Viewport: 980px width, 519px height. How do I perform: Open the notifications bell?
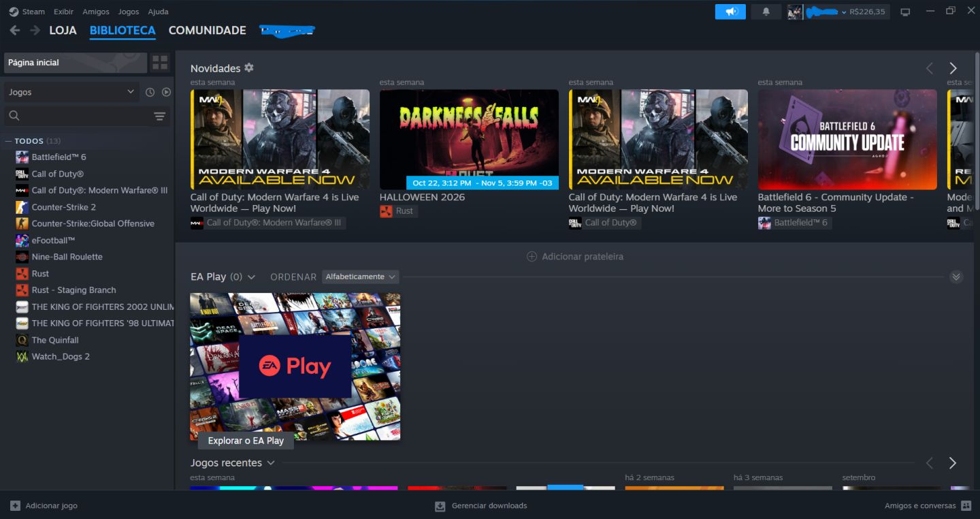(766, 12)
